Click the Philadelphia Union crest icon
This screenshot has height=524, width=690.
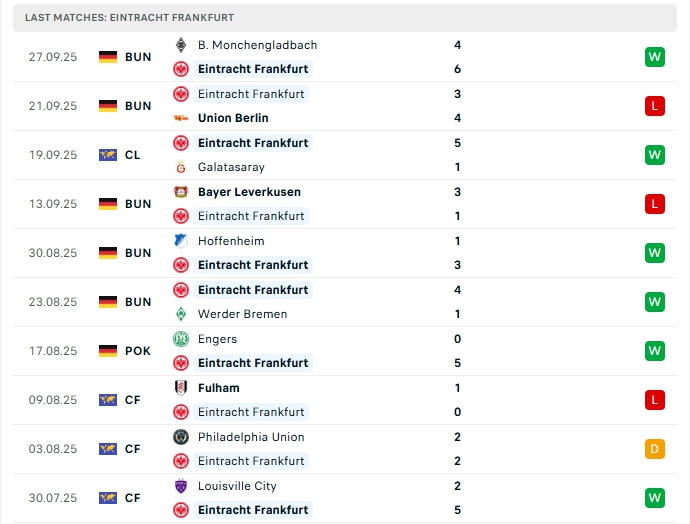coord(181,437)
